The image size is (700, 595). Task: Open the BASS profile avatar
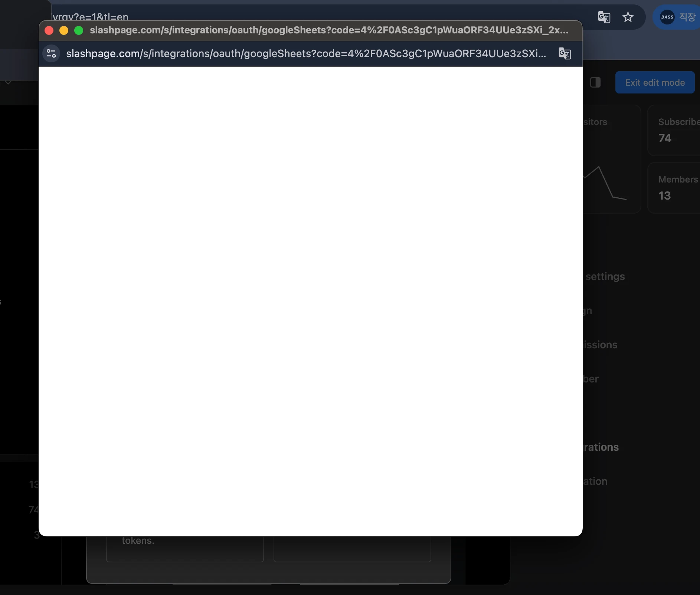(x=667, y=17)
